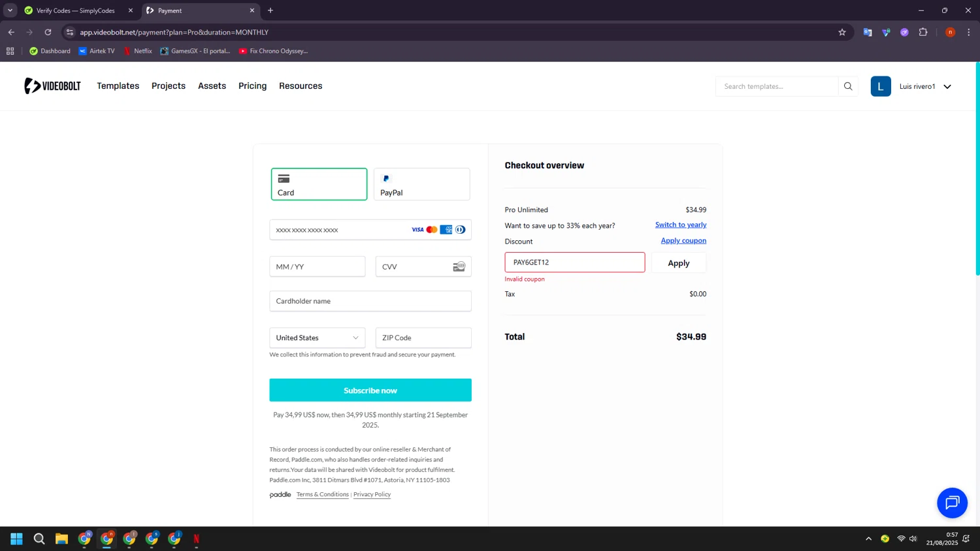Click the page vertical scrollbar
Screen dimensions: 980x551
click(977, 168)
